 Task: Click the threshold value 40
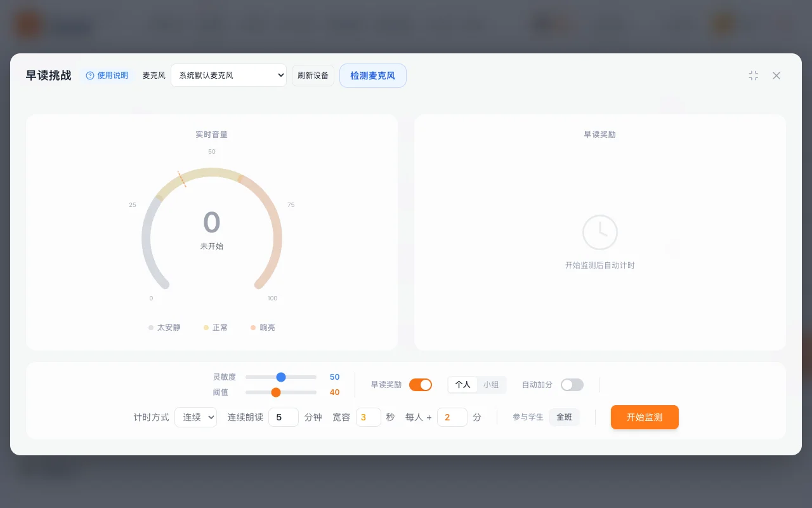335,392
